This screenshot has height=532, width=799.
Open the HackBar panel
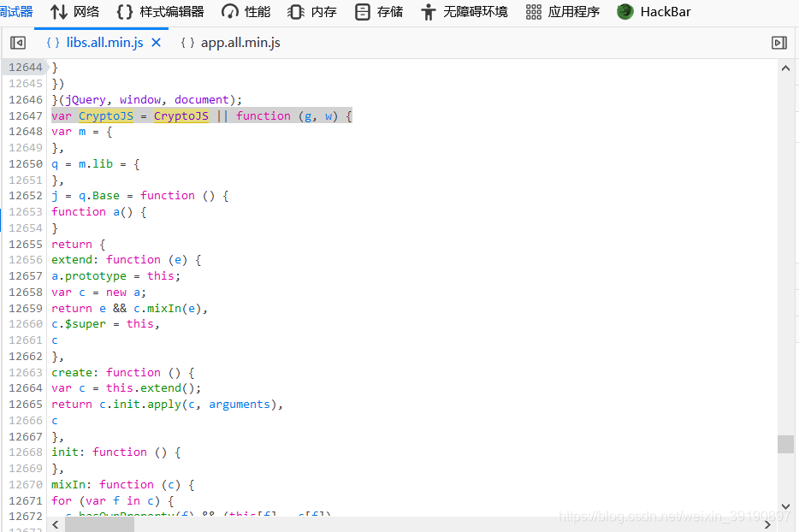654,12
